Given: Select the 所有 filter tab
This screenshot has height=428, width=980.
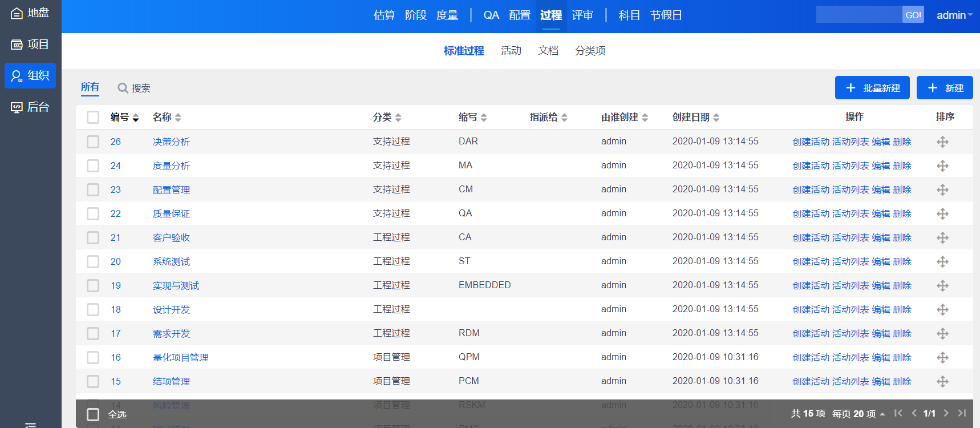Looking at the screenshot, I should click(90, 87).
